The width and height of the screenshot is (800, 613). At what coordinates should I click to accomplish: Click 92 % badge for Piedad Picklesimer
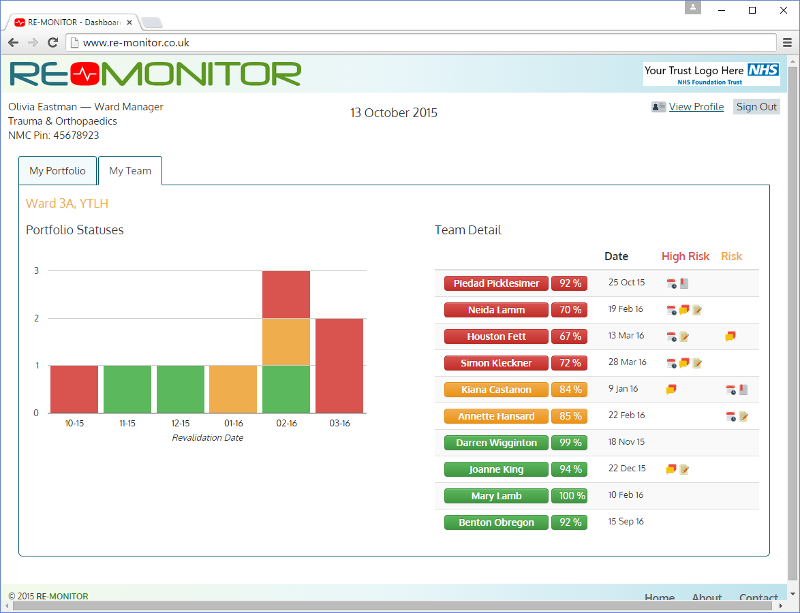[x=569, y=283]
